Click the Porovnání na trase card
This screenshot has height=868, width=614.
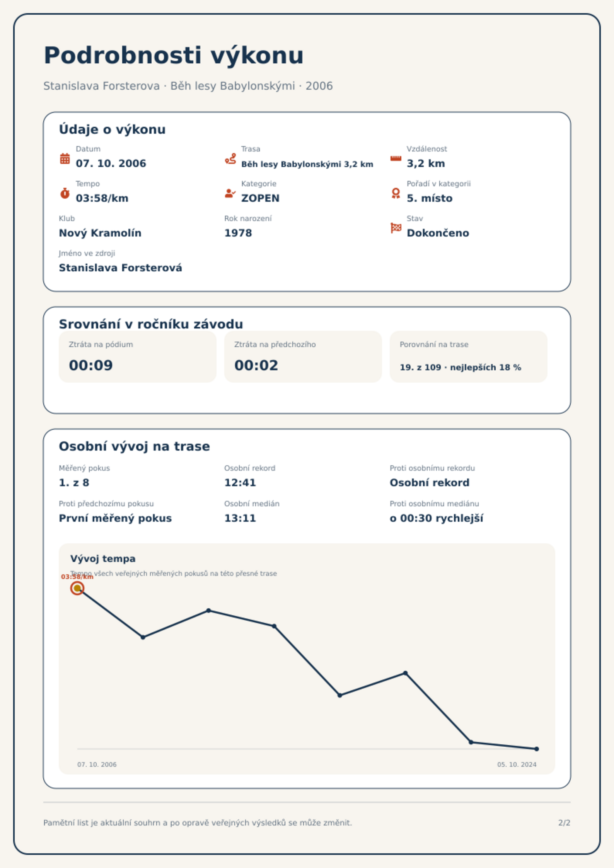[x=468, y=356]
